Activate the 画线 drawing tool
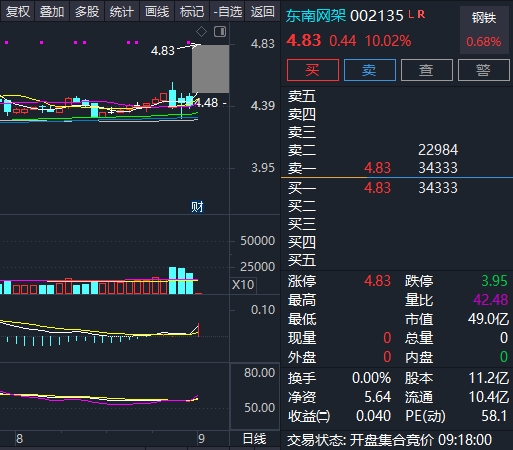Screen dimensions: 513x450 (157, 11)
